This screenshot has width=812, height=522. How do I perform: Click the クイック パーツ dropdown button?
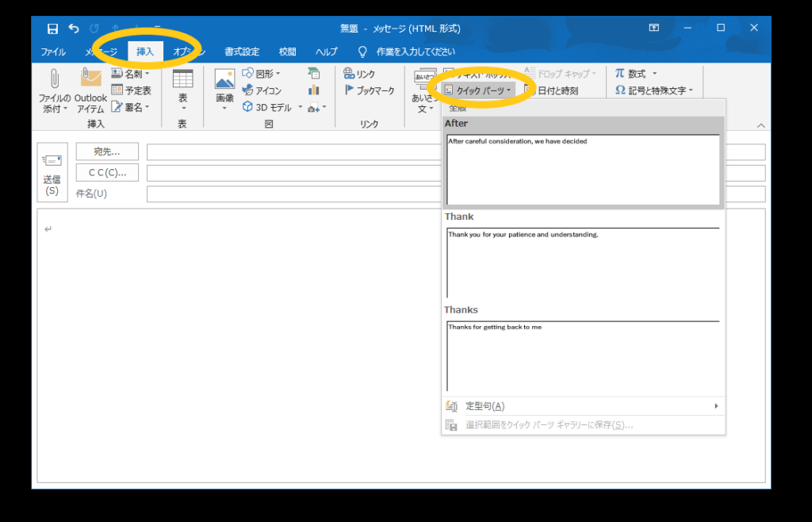(478, 90)
